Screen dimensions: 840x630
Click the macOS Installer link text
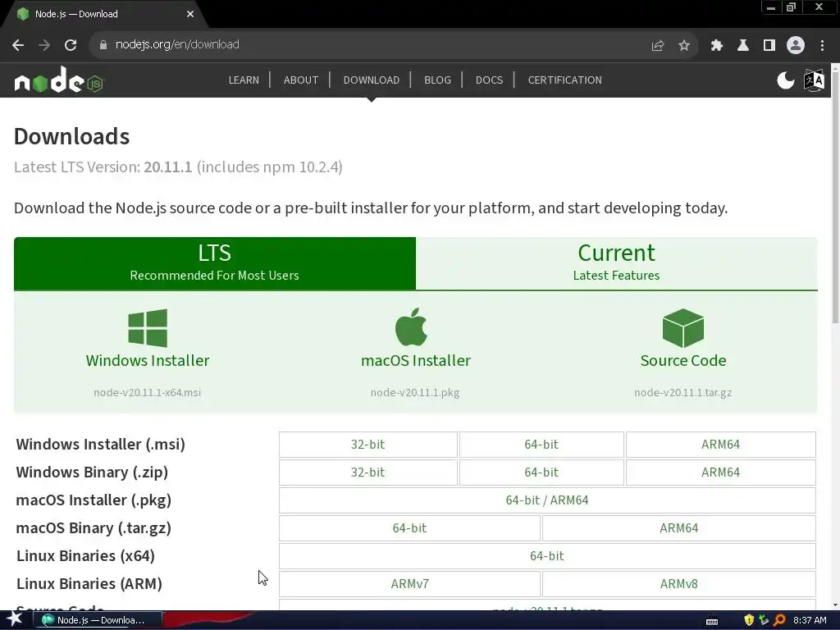pyautogui.click(x=416, y=361)
